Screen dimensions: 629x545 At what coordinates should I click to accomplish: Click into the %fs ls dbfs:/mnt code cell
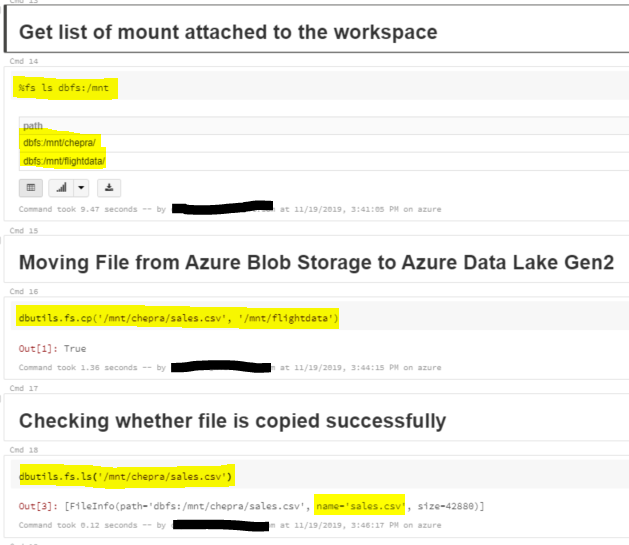point(320,87)
